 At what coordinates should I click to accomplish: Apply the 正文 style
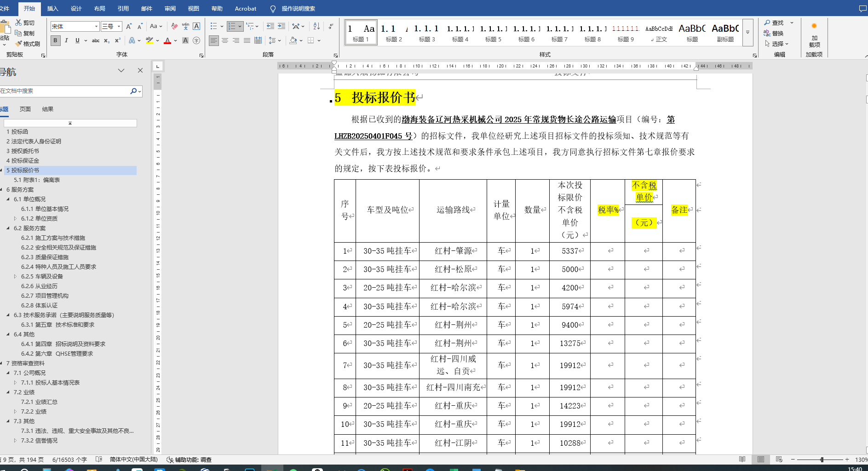pyautogui.click(x=659, y=33)
